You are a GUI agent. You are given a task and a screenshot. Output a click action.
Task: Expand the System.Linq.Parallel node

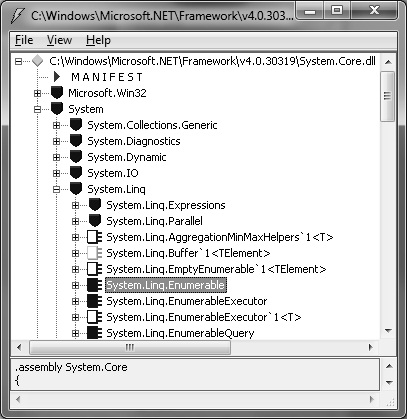[x=75, y=221]
